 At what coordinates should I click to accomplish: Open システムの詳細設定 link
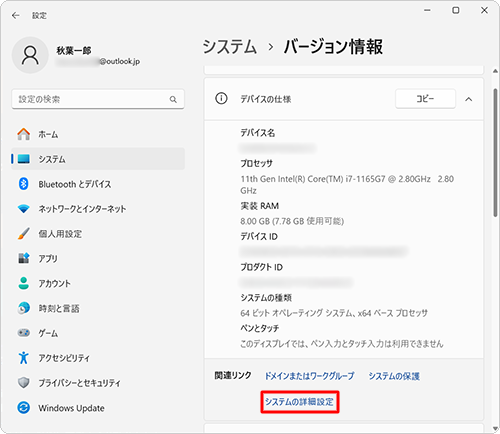click(x=299, y=402)
